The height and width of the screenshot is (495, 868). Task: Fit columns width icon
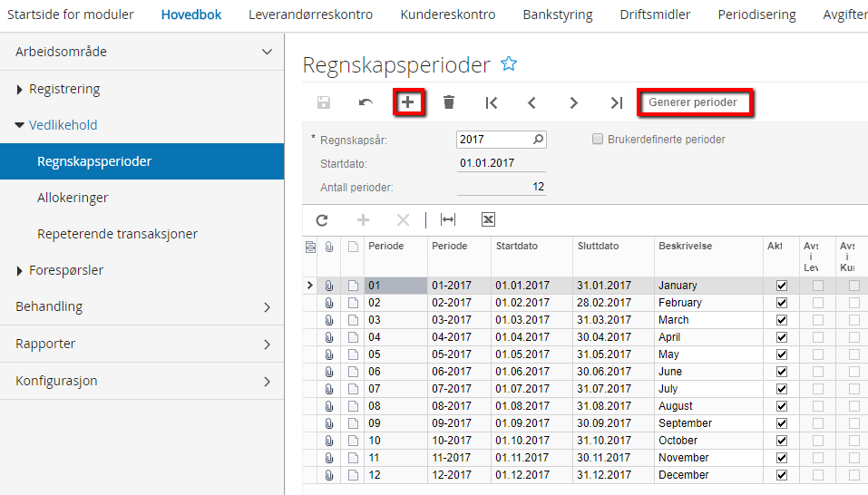(448, 219)
